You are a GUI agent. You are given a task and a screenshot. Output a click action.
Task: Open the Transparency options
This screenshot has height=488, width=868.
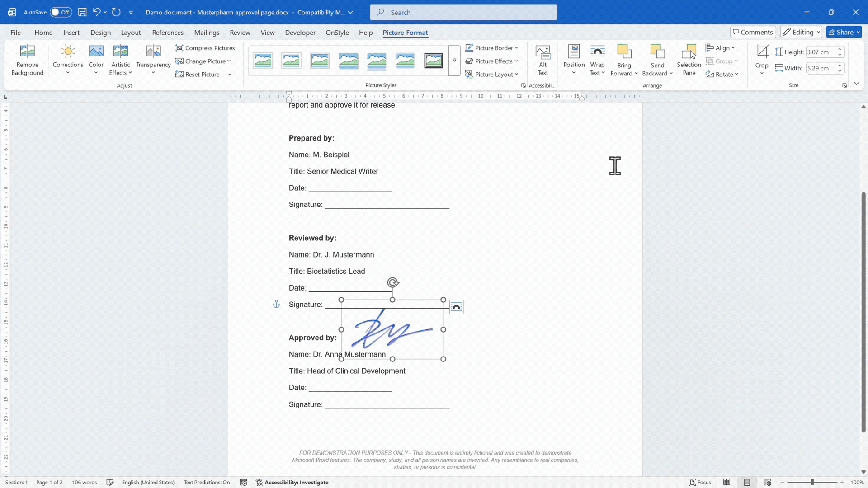tap(153, 60)
